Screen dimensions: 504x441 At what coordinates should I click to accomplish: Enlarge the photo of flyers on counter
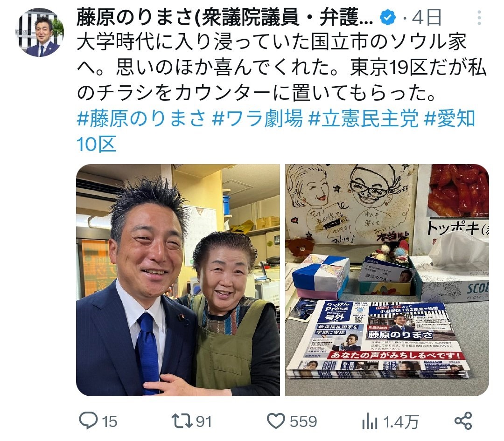tap(387, 280)
